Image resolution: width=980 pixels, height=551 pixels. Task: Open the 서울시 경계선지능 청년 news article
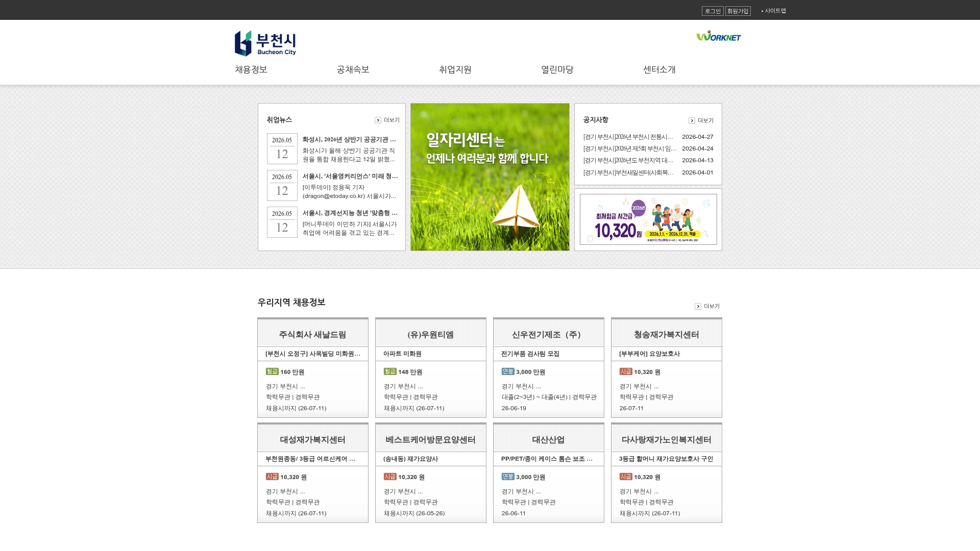(350, 213)
